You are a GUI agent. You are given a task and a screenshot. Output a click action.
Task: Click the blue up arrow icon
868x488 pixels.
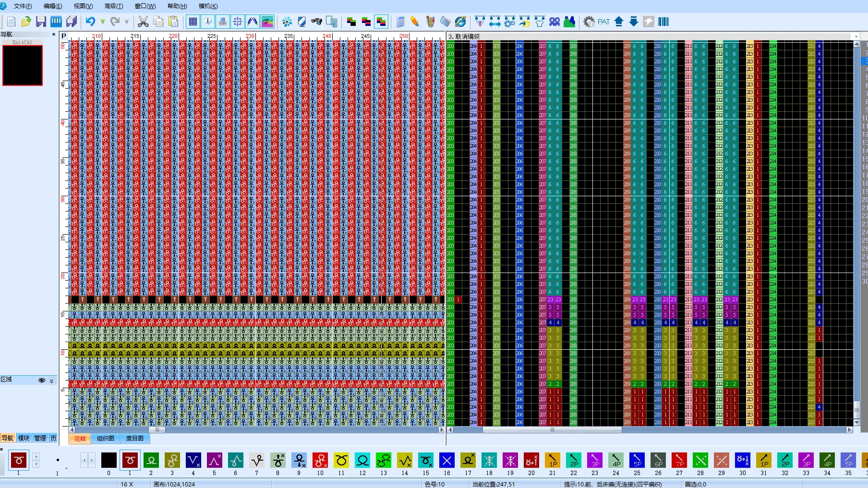pyautogui.click(x=619, y=22)
